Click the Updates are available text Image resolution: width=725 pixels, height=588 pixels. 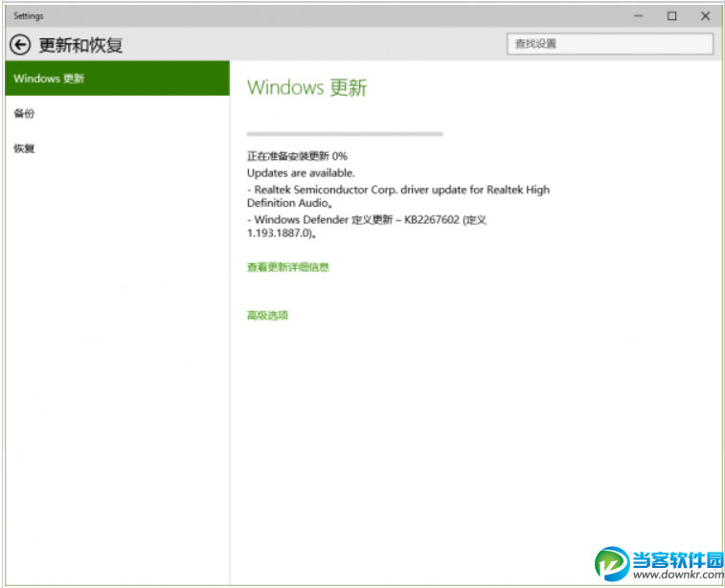coord(301,173)
